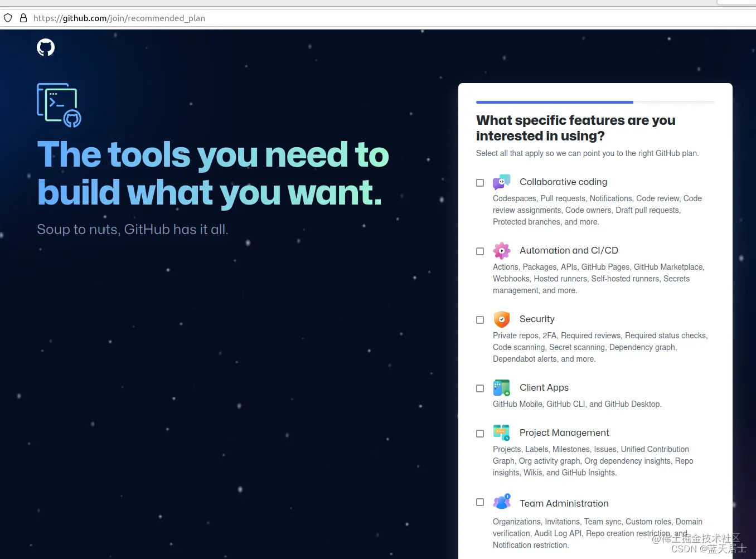Click the Private repos, 2FA description
Image resolution: width=756 pixels, height=559 pixels.
[600, 347]
